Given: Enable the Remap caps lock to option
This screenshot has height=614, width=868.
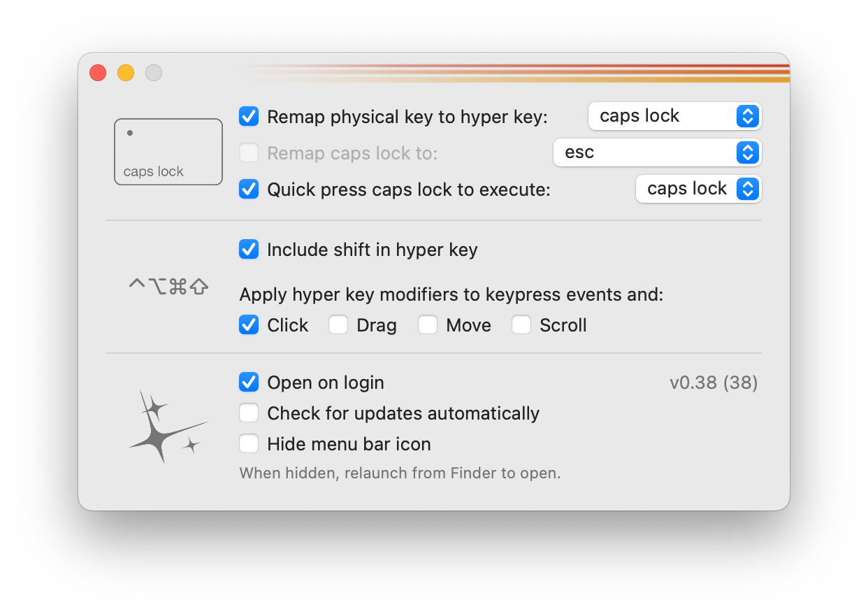Looking at the screenshot, I should [x=249, y=153].
